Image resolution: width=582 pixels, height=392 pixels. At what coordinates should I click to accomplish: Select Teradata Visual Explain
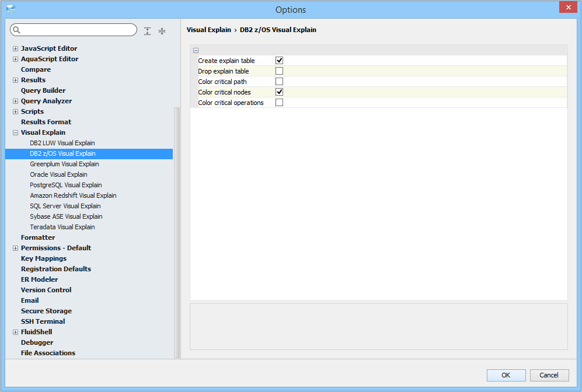pos(62,227)
